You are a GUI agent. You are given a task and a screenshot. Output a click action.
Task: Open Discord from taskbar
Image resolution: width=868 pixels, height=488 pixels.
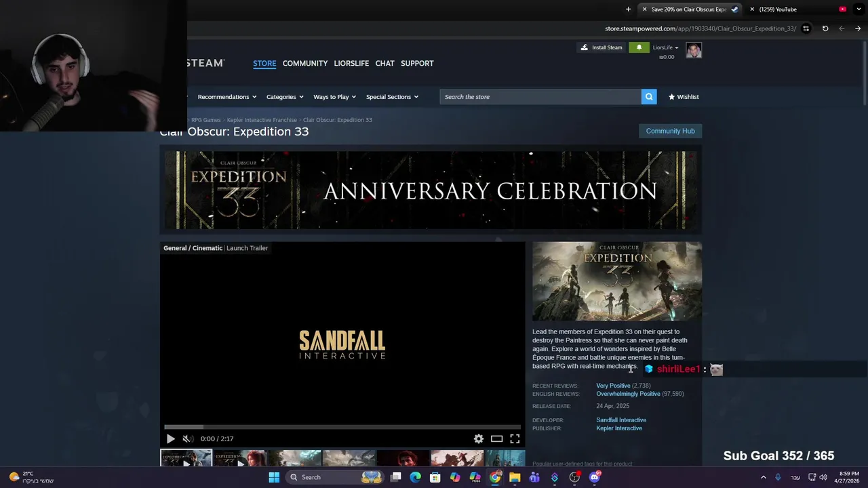pyautogui.click(x=595, y=477)
